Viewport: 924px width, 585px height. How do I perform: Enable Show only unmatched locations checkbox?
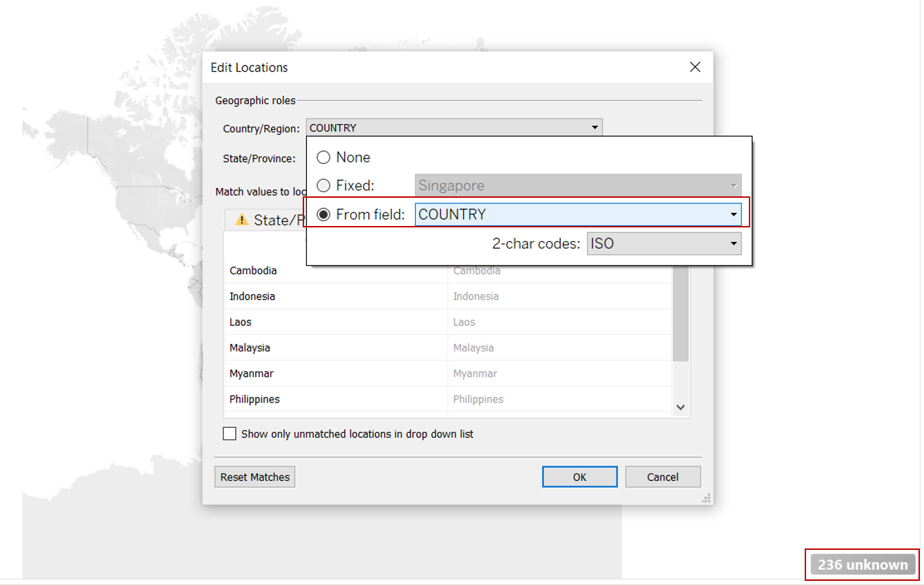point(230,434)
